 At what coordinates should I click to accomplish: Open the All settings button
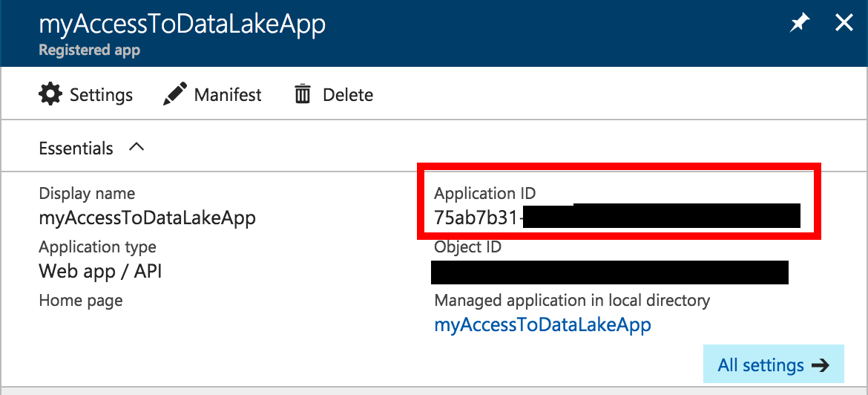tap(773, 365)
